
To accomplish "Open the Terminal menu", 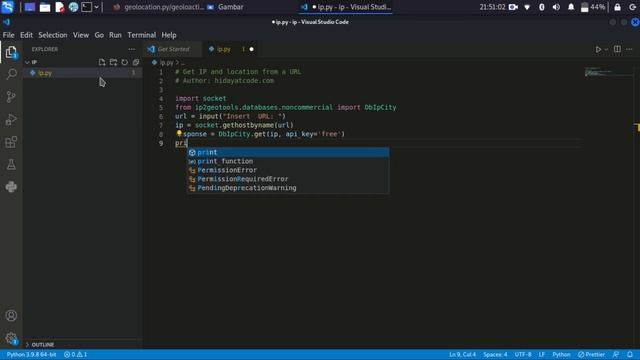I will 142,35.
